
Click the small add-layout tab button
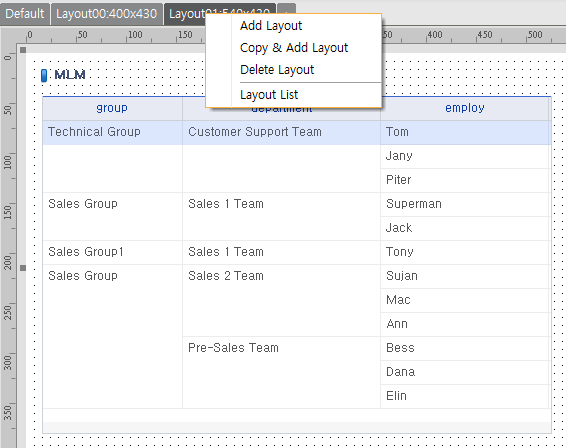[287, 9]
